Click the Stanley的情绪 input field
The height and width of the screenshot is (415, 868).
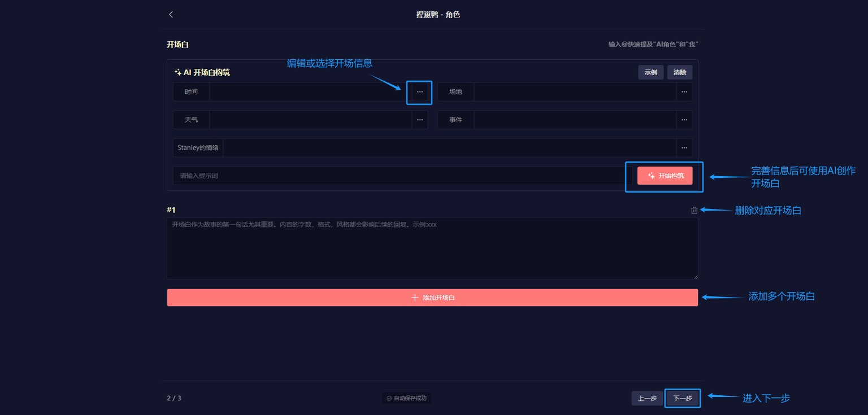[x=449, y=148]
